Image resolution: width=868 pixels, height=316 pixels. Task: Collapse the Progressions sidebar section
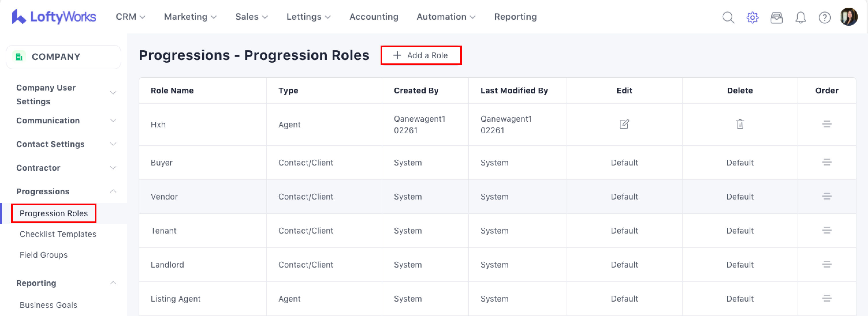66,191
